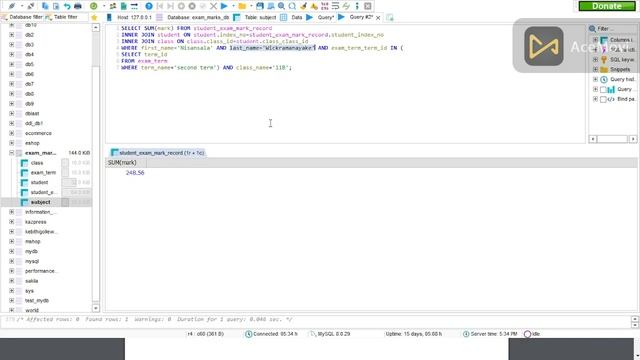The height and width of the screenshot is (360, 640).
Task: Switch to the Data tab
Action: pos(291,18)
